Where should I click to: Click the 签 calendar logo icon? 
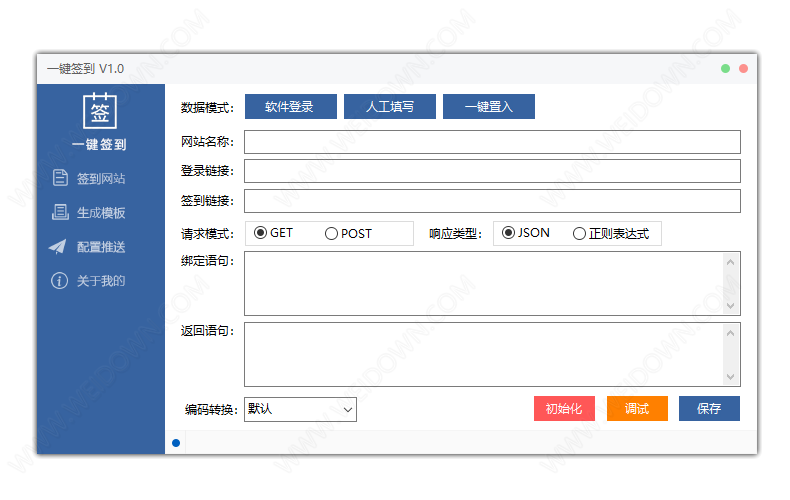coord(100,111)
